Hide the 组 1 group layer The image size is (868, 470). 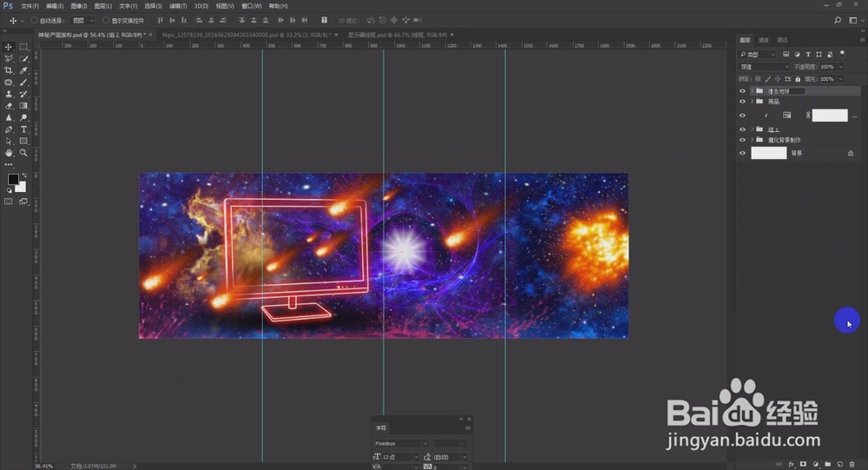(x=742, y=129)
